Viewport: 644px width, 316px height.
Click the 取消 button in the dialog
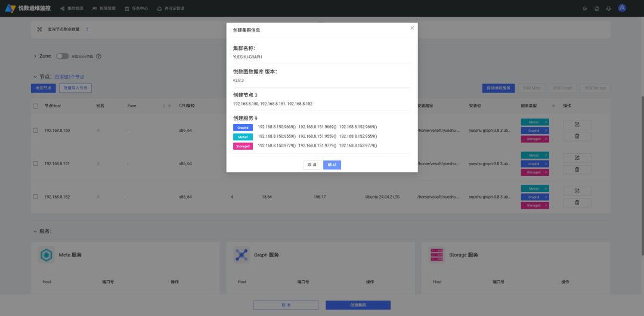(312, 165)
